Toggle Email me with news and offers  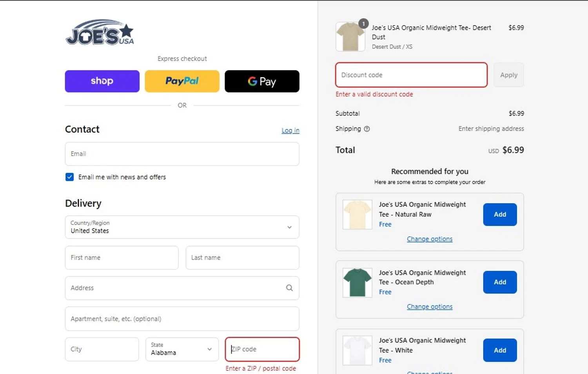(x=70, y=177)
